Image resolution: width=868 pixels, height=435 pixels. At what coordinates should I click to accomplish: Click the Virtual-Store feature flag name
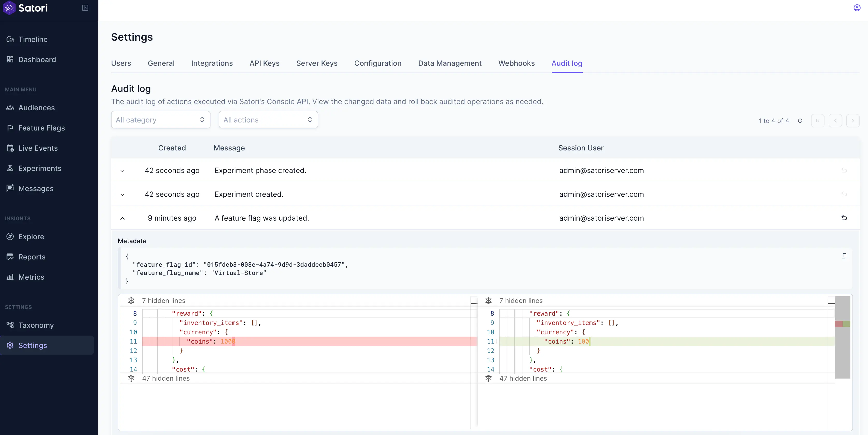[x=239, y=273]
